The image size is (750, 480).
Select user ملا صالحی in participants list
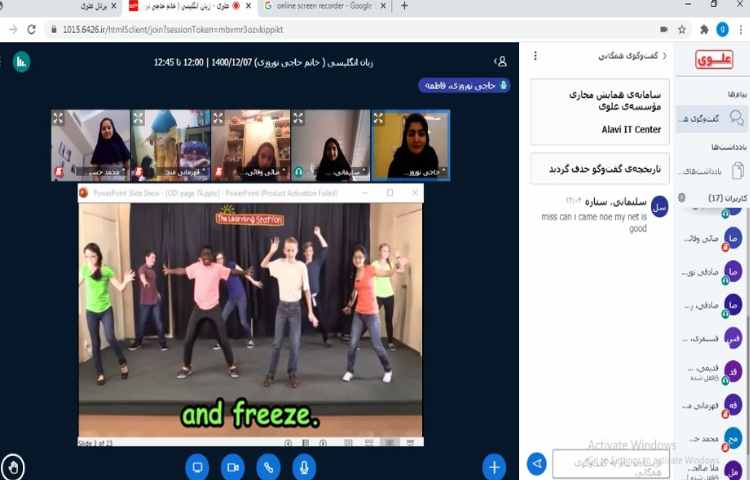[x=712, y=470]
